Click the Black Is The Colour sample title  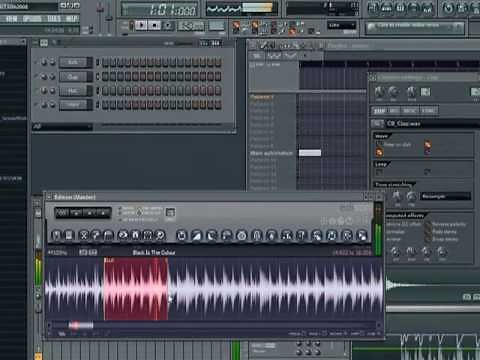click(x=154, y=252)
